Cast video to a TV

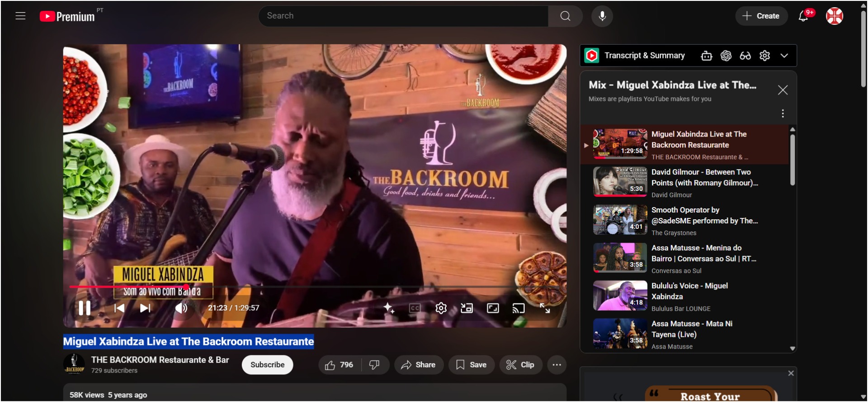[519, 308]
